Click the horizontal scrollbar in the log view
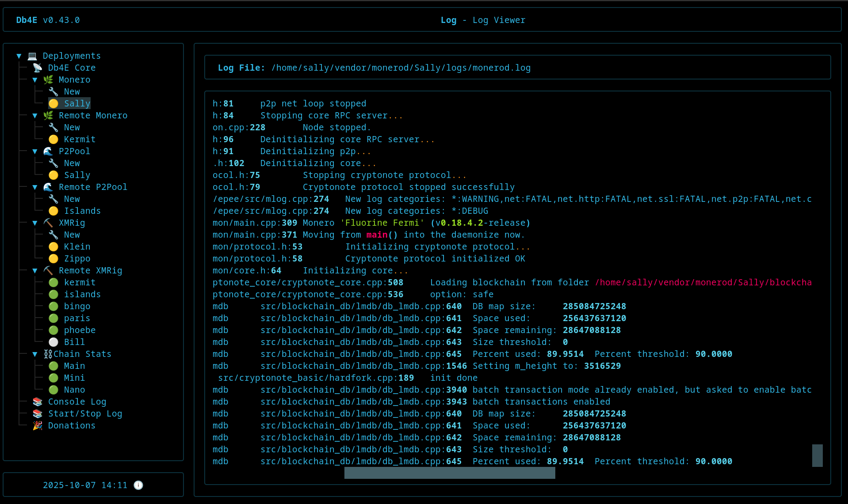 [449, 473]
